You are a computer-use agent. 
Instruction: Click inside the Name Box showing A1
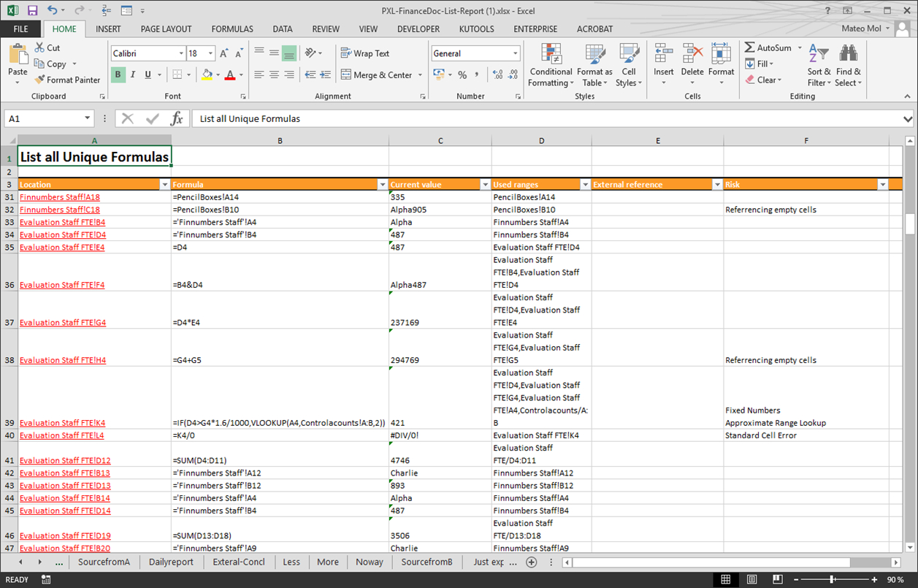point(44,119)
